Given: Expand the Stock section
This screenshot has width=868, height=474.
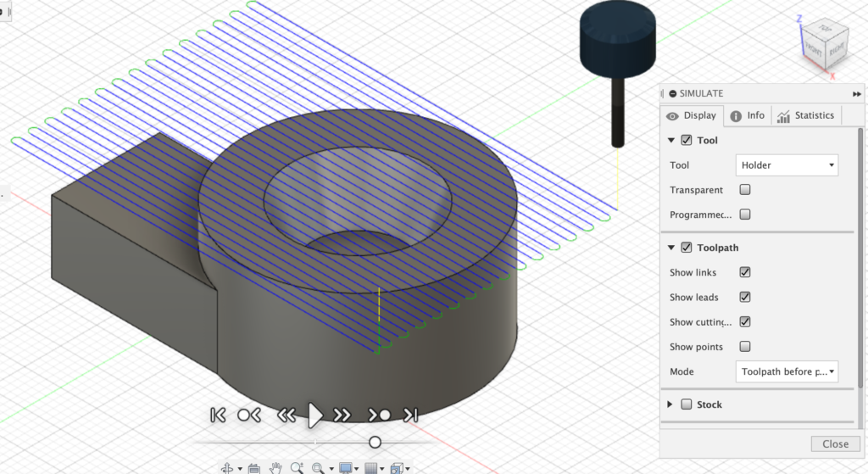Looking at the screenshot, I should click(x=671, y=404).
